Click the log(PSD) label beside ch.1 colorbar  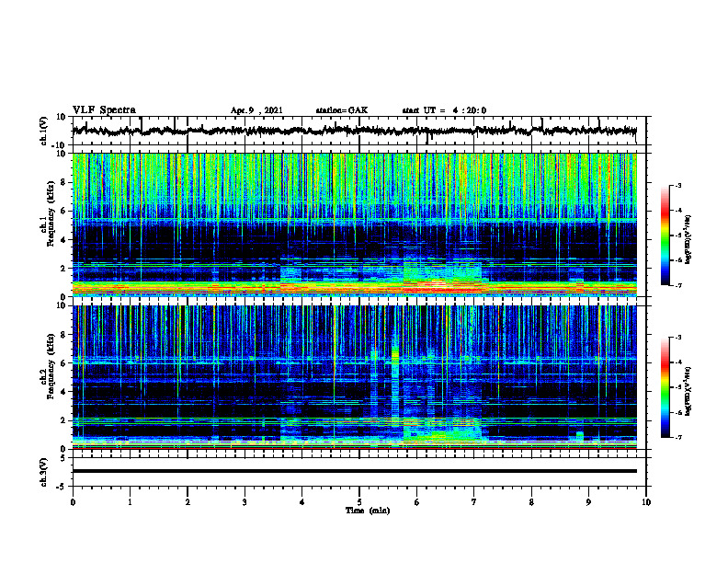click(x=688, y=239)
